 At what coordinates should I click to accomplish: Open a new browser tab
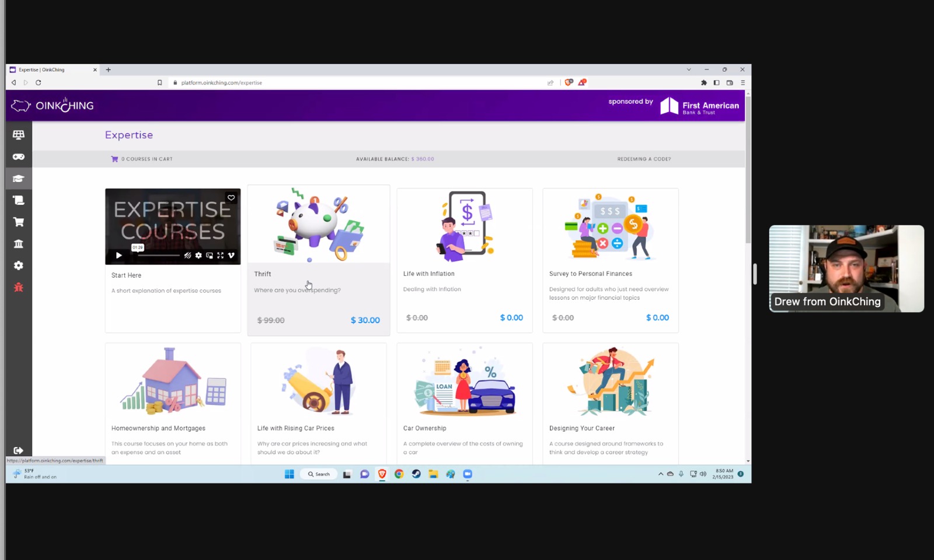pos(108,69)
